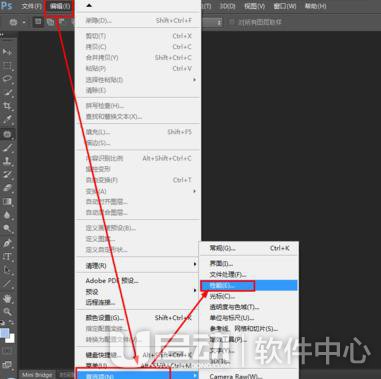Viewport: 381px width, 379px height.
Task: Select the History Brush tool
Action: click(x=7, y=175)
